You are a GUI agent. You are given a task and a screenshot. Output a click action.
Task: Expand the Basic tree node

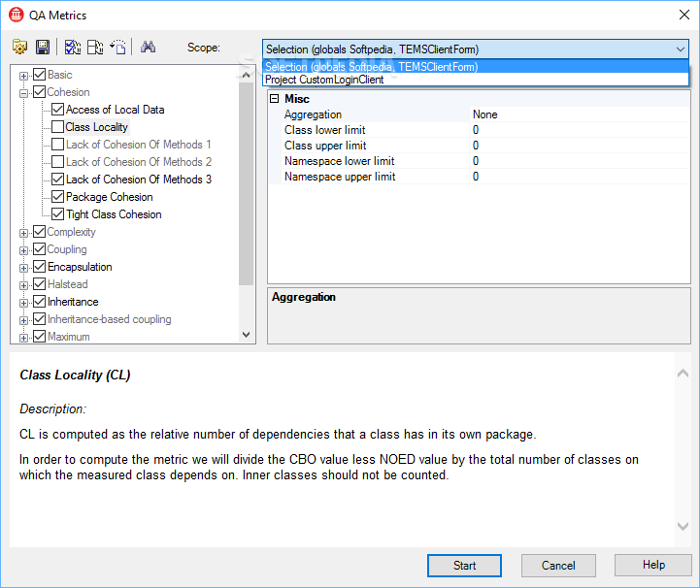[x=23, y=76]
